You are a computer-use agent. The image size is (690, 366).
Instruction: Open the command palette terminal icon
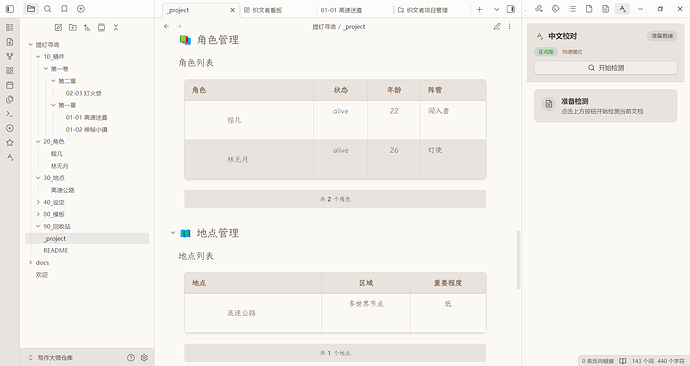pyautogui.click(x=10, y=114)
